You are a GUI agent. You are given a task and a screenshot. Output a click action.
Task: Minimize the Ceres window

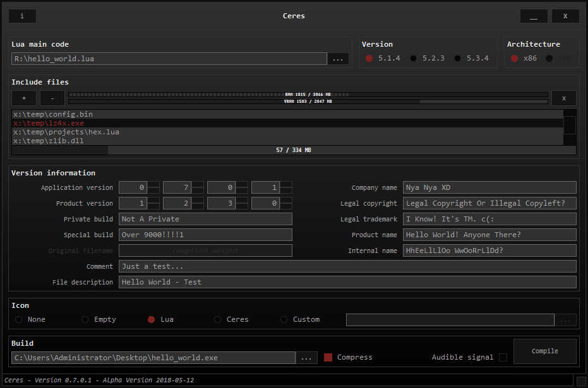534,16
